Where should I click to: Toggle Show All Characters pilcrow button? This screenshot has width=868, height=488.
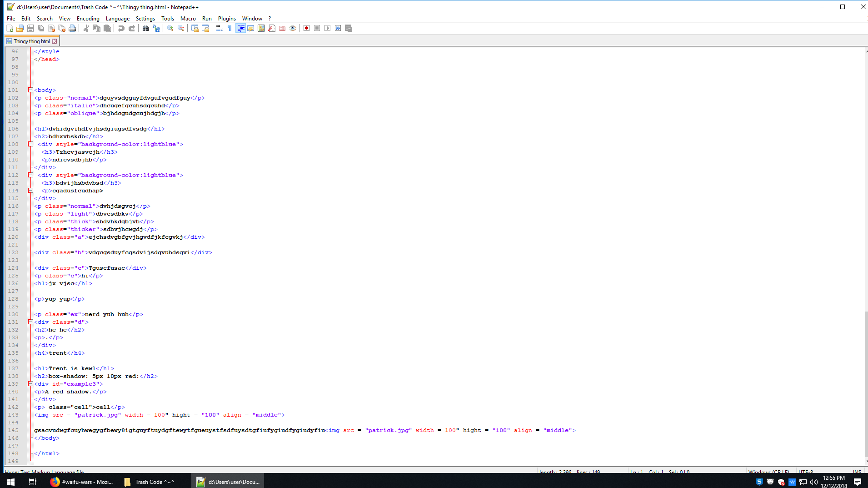[230, 28]
